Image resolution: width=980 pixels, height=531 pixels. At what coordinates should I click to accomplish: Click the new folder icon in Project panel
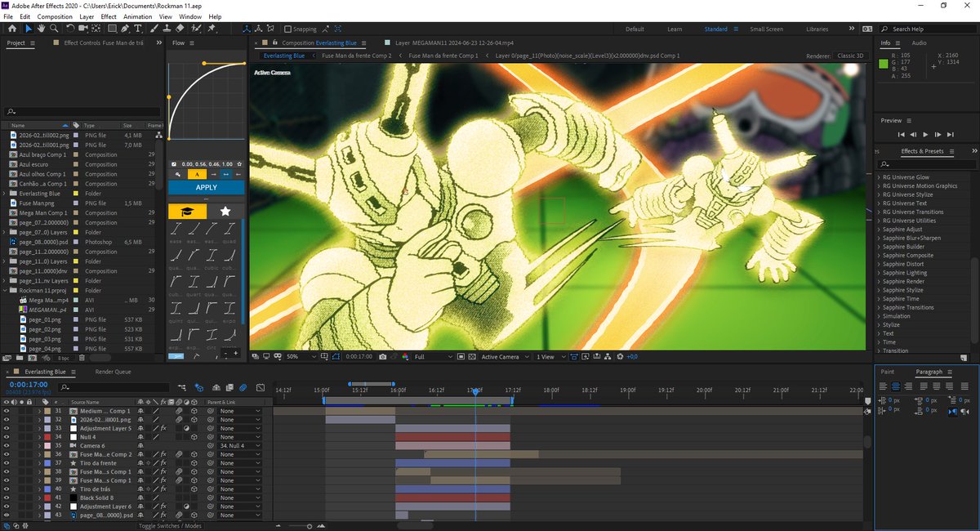point(20,358)
